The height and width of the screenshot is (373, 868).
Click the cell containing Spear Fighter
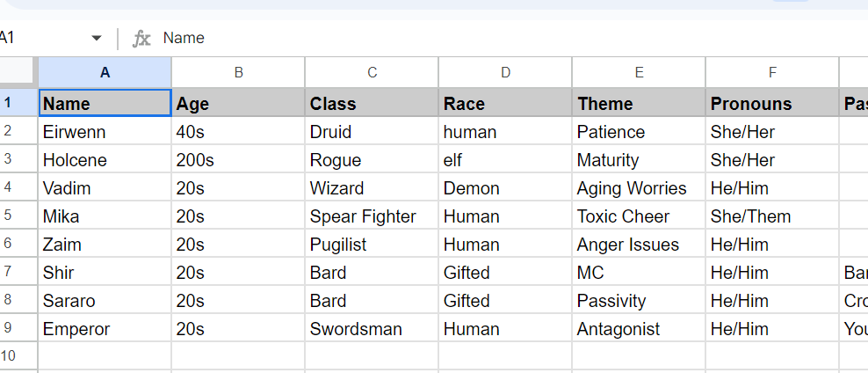(x=372, y=216)
